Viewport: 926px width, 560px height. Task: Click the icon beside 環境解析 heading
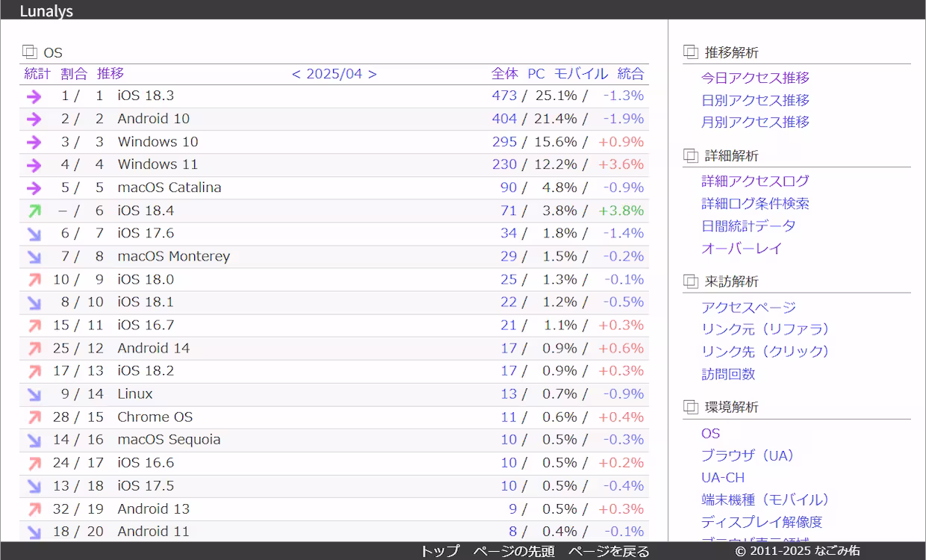coord(691,407)
